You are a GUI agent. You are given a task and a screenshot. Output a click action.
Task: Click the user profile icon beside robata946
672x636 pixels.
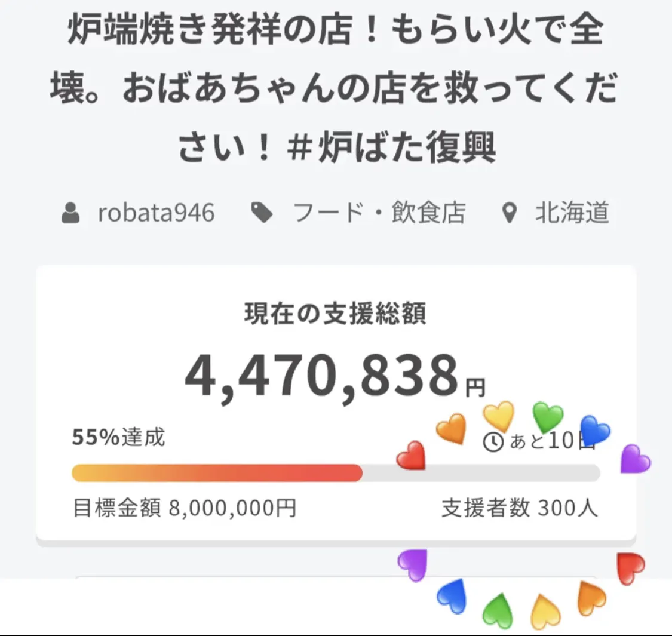(70, 213)
